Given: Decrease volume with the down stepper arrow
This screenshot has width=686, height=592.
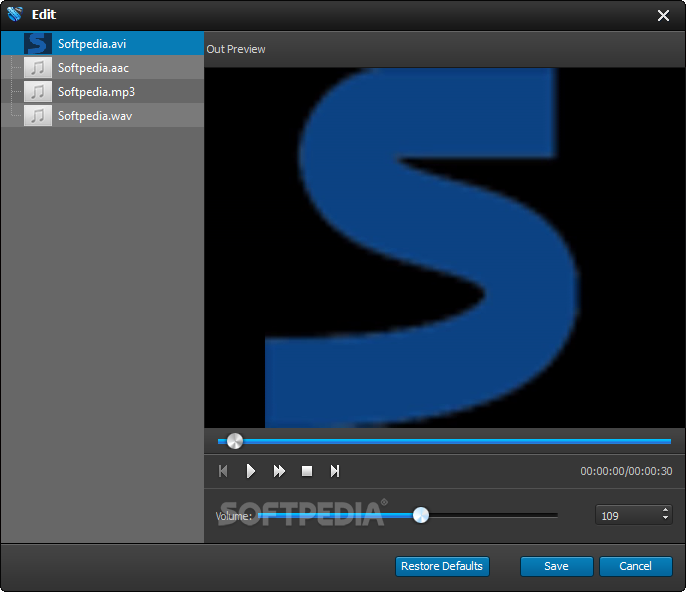Looking at the screenshot, I should click(x=665, y=518).
